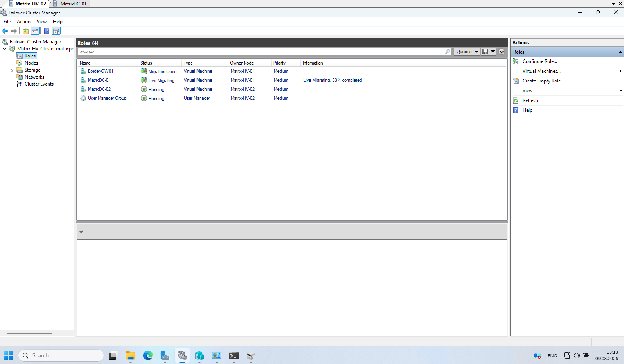Screen dimensions: 624x364
Task: Switch to the MatrixDC-01 session tab
Action: (70, 4)
